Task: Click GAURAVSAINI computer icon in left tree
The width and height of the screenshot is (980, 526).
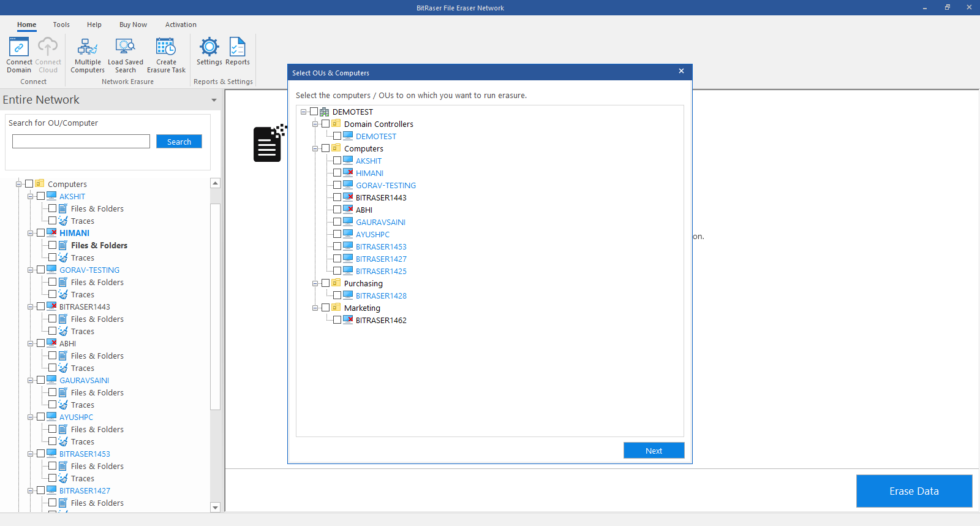Action: click(x=51, y=379)
